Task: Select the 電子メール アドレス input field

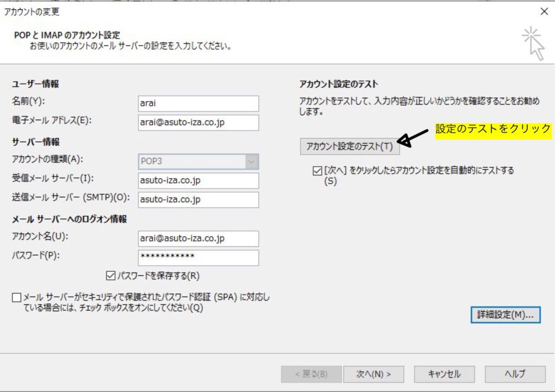Action: coord(198,122)
